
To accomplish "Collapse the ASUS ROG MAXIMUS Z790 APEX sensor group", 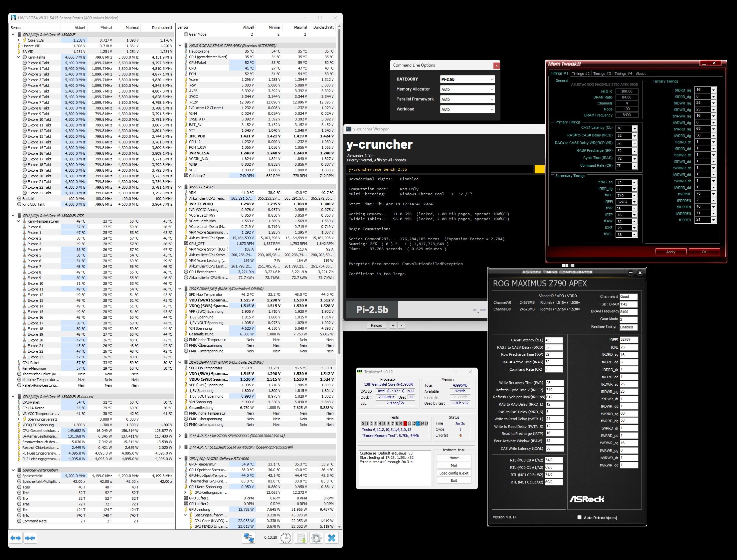I will pyautogui.click(x=180, y=46).
